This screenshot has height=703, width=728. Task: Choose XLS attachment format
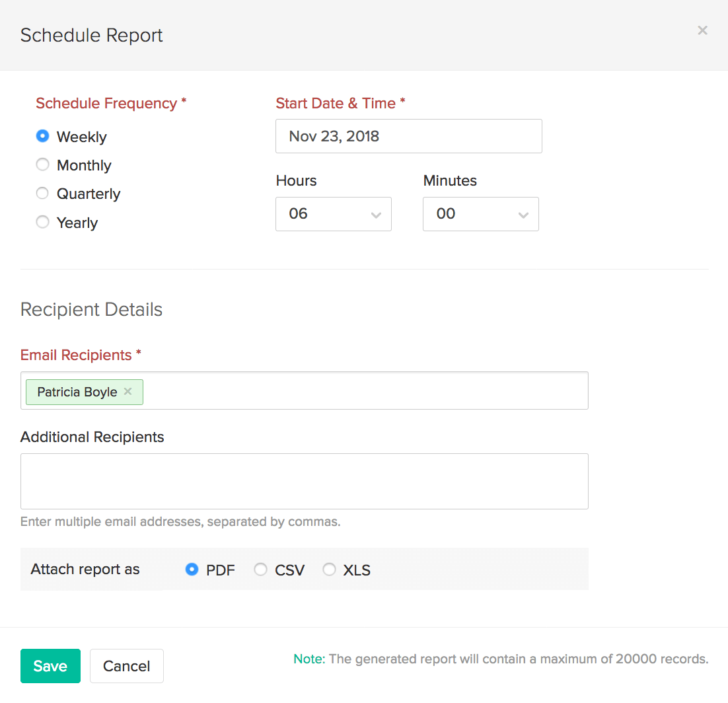pos(329,569)
